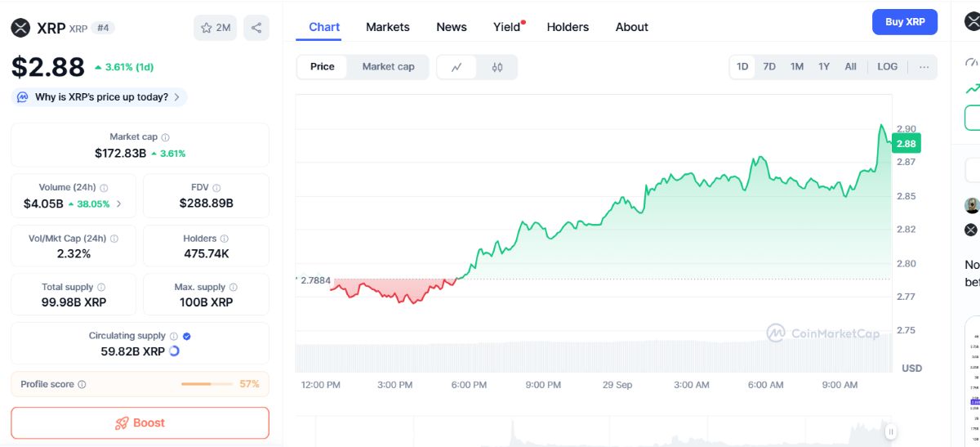Click the Boost button
The width and height of the screenshot is (980, 447).
140,422
